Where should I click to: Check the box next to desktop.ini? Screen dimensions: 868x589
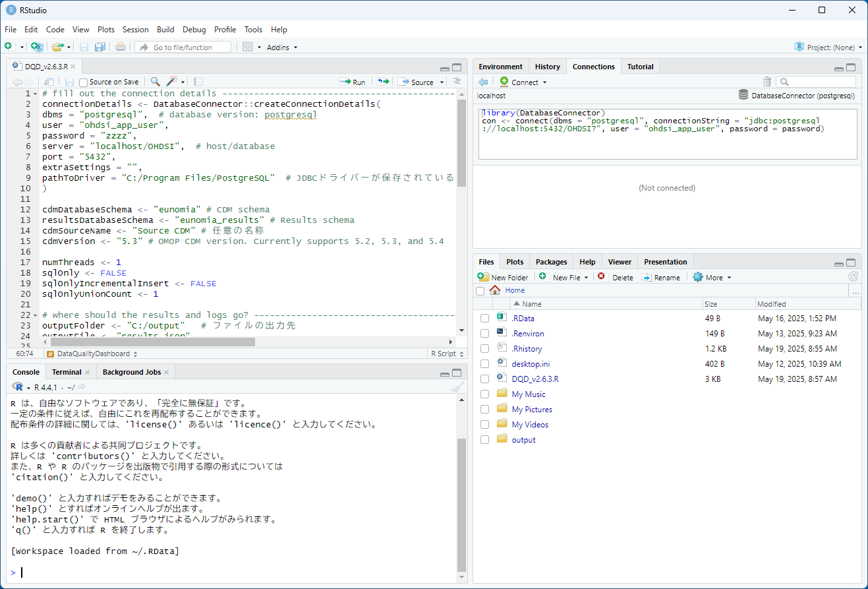[484, 364]
